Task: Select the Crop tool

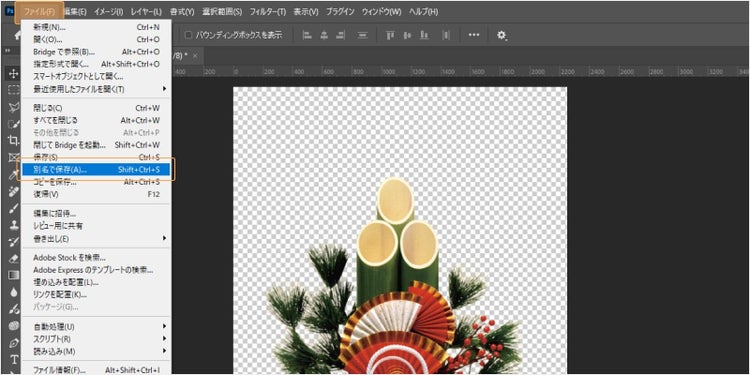Action: click(13, 140)
